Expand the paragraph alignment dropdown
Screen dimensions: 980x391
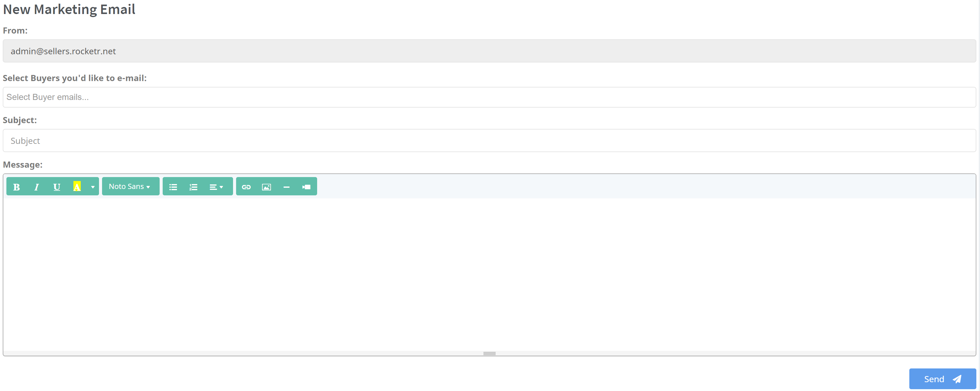click(x=216, y=187)
